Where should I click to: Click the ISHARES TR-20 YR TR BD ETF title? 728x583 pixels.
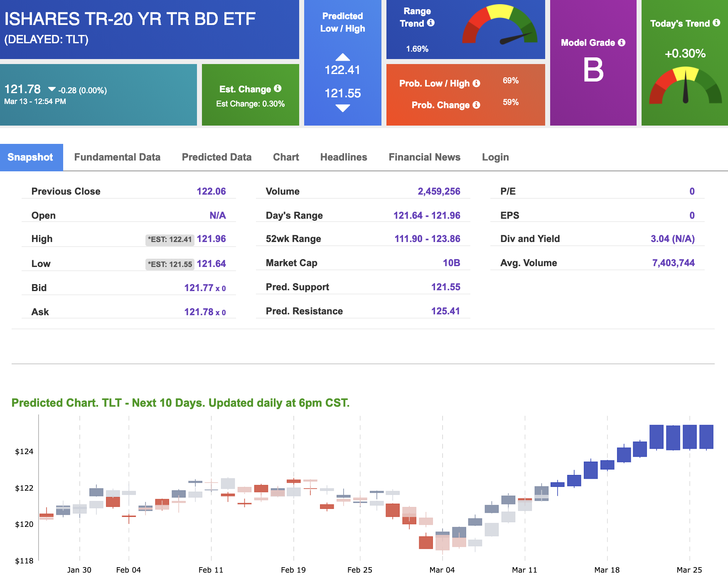click(x=130, y=19)
